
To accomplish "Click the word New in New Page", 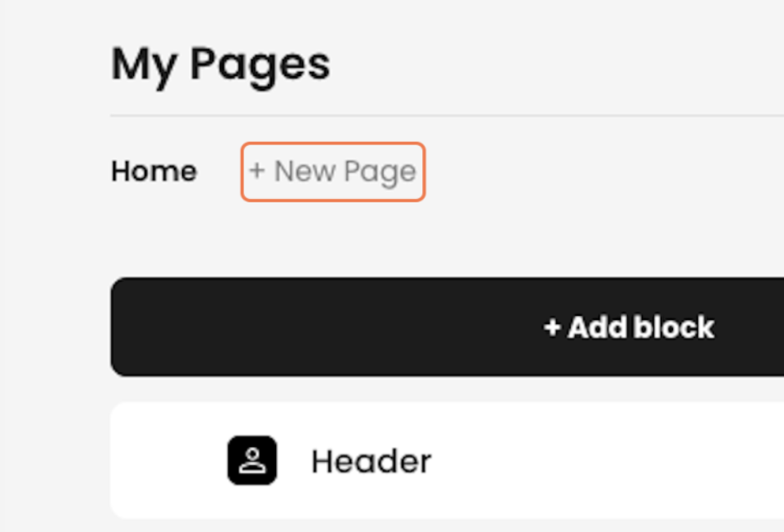I will tap(305, 171).
